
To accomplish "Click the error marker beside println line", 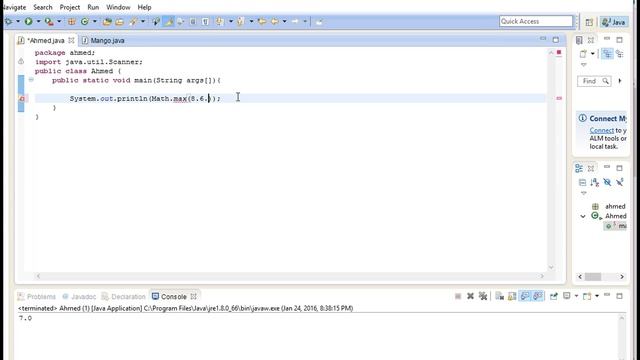I will coord(22,98).
